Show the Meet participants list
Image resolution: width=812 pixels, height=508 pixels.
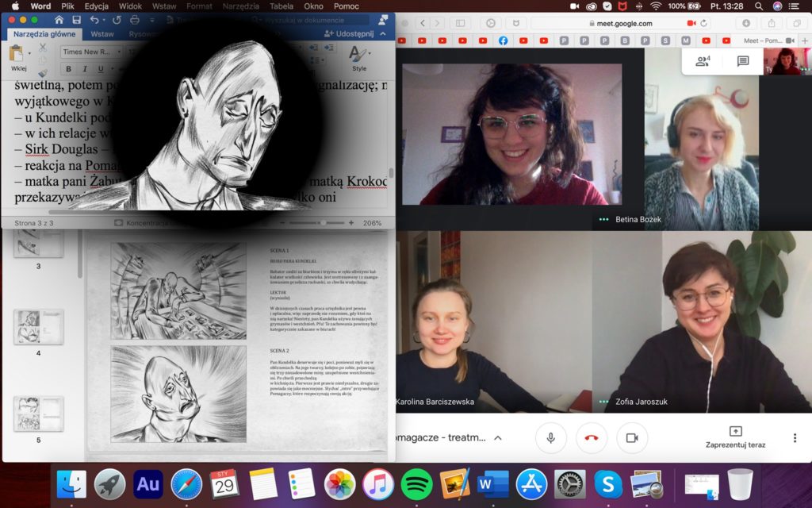703,61
